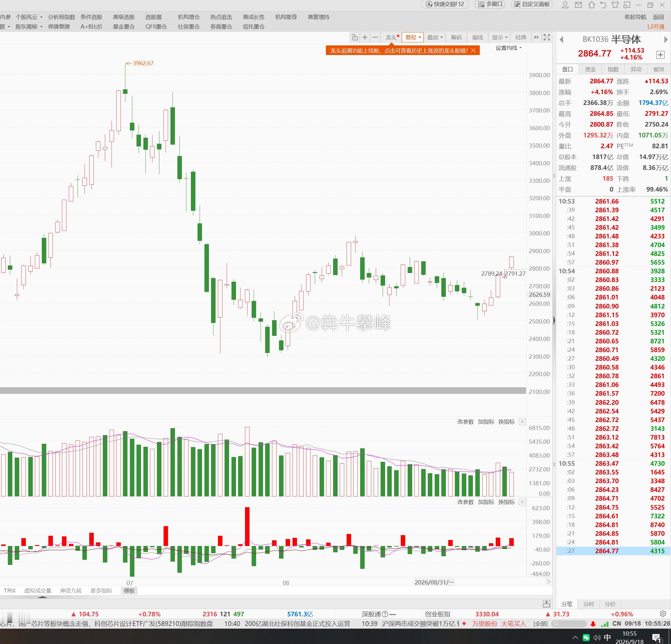
Task: Open the 高管增持 menu item
Action: tap(319, 17)
